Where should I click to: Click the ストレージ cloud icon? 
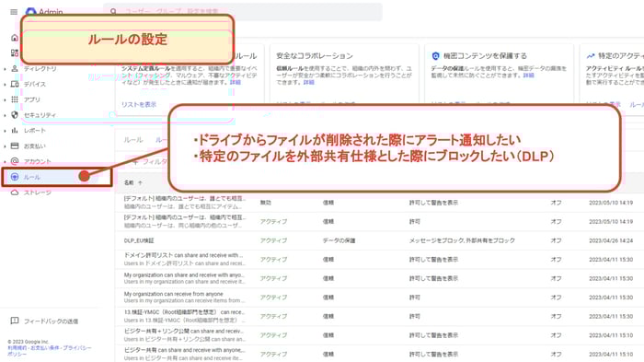point(15,193)
